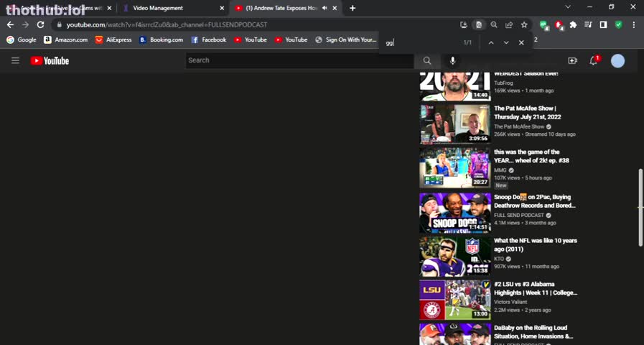Open the Sign On With Your bookmark
644x345 pixels.
pyautogui.click(x=346, y=40)
